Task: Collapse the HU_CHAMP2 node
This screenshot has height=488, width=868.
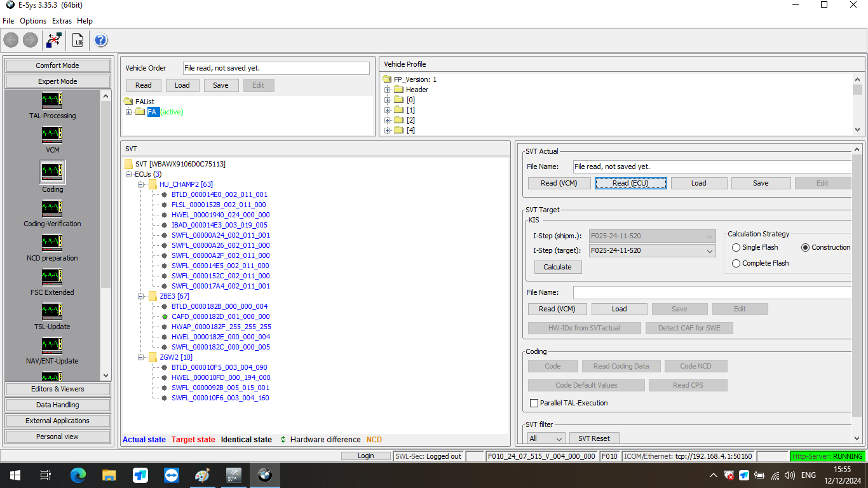Action: 141,184
